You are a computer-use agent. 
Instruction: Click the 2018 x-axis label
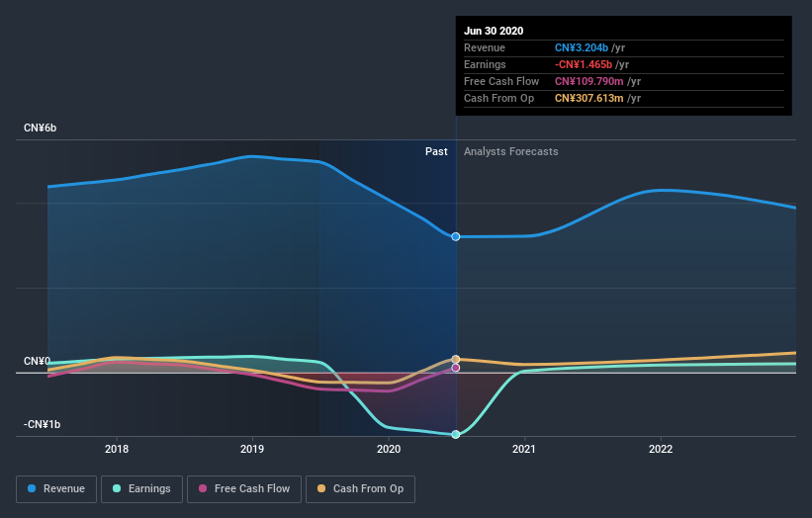pyautogui.click(x=117, y=449)
